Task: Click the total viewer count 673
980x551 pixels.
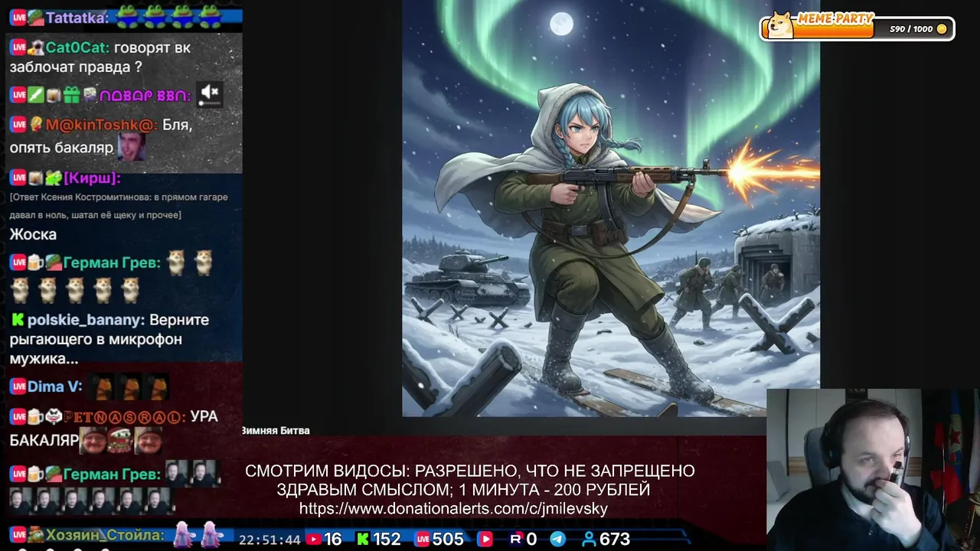Action: point(615,540)
